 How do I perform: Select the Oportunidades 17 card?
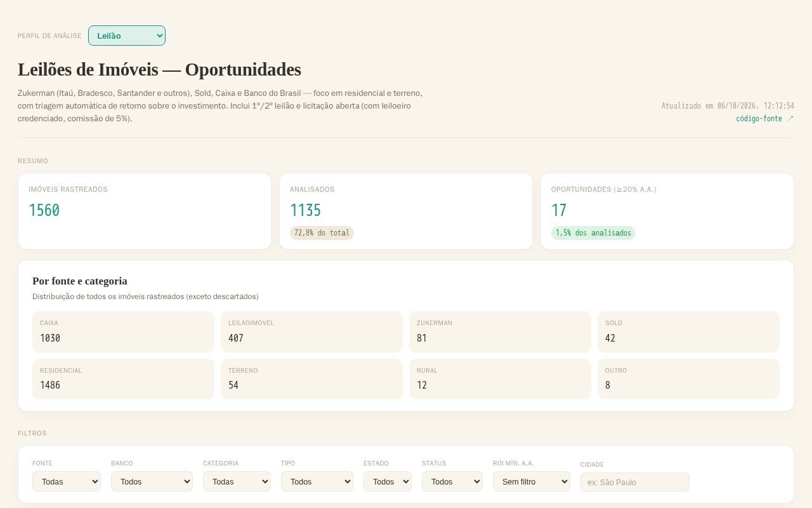pos(667,211)
